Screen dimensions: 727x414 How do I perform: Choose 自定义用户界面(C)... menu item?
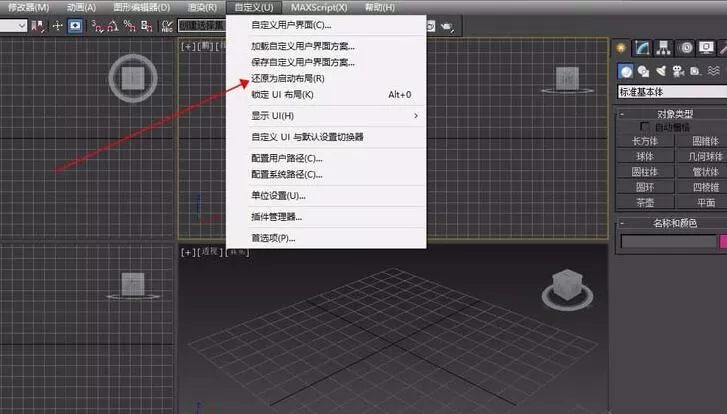(x=326, y=25)
